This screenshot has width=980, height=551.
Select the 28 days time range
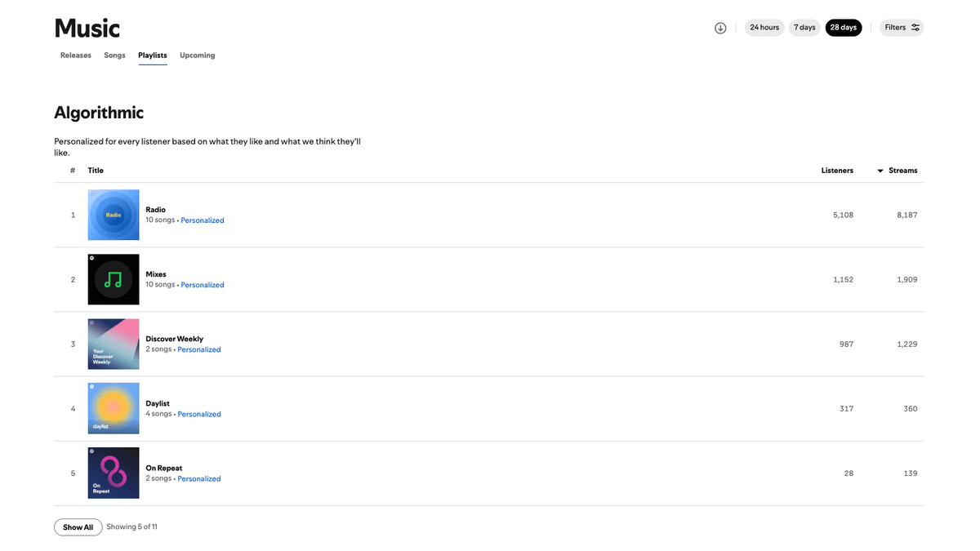point(844,28)
